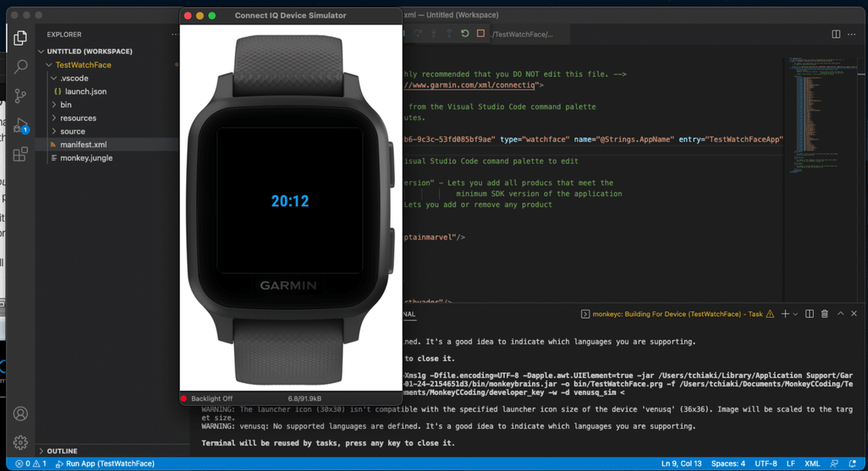Image resolution: width=868 pixels, height=471 pixels.
Task: Maximize the terminal panel size
Action: point(841,314)
